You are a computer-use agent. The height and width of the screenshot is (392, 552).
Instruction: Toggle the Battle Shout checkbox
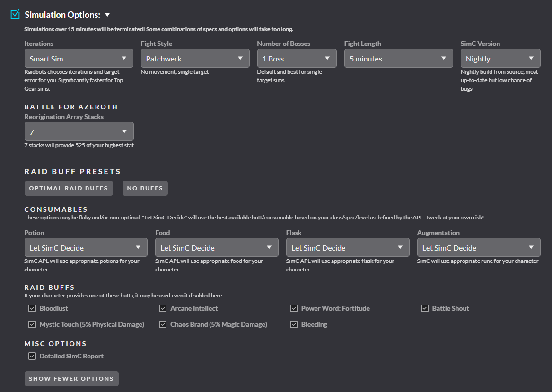pos(424,308)
